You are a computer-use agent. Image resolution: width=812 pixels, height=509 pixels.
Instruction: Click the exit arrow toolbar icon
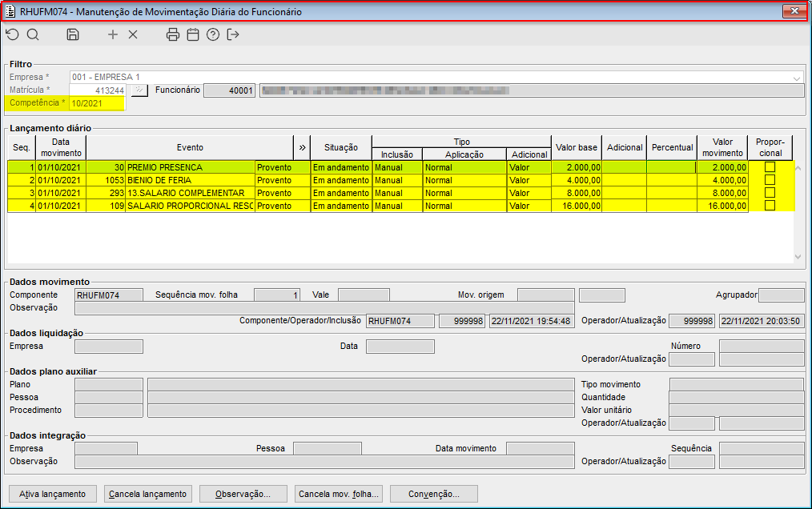pyautogui.click(x=233, y=34)
